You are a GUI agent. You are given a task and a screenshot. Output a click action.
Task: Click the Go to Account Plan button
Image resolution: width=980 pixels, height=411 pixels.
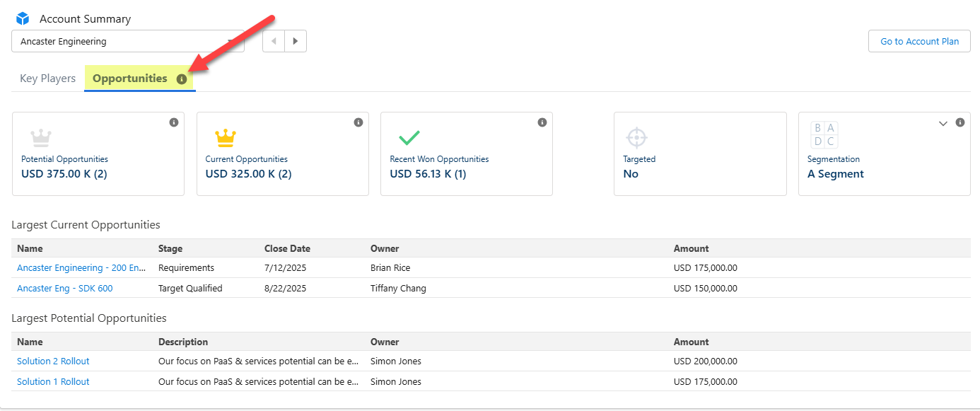tap(919, 41)
